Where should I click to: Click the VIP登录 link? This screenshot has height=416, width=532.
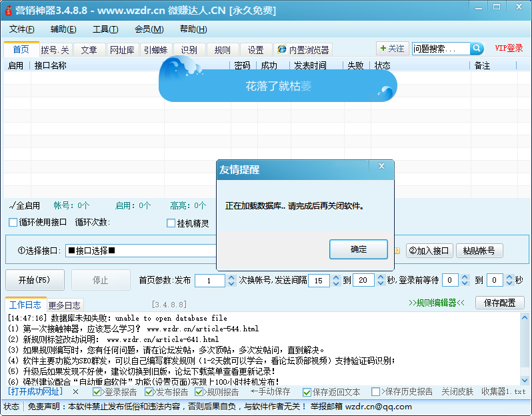click(509, 48)
